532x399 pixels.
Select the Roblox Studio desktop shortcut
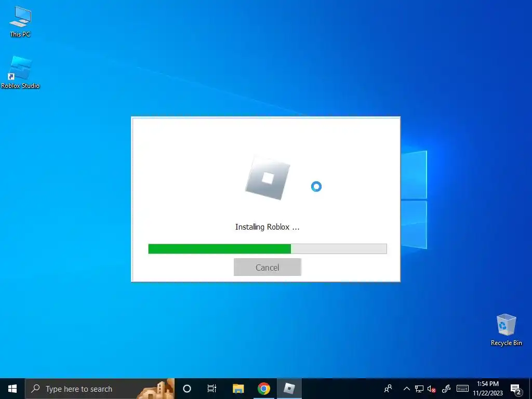pyautogui.click(x=20, y=72)
